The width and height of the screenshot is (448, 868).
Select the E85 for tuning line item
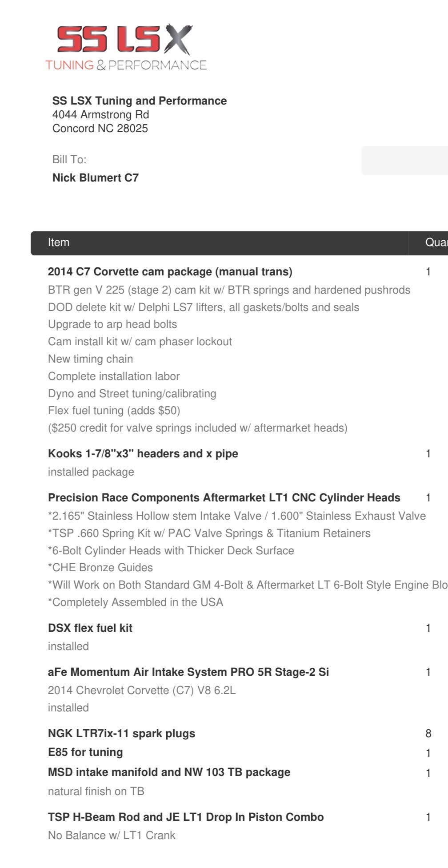pos(85,752)
